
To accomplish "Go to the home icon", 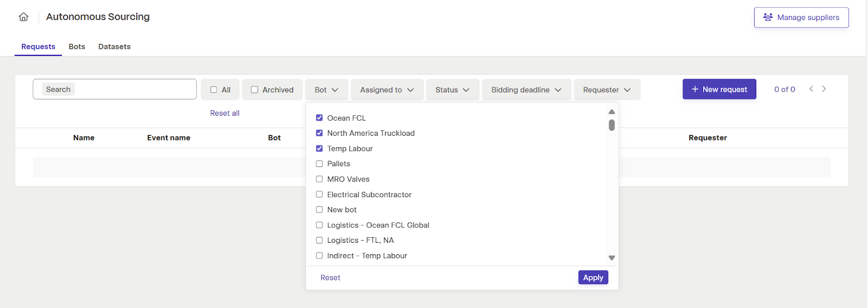I will coord(23,17).
